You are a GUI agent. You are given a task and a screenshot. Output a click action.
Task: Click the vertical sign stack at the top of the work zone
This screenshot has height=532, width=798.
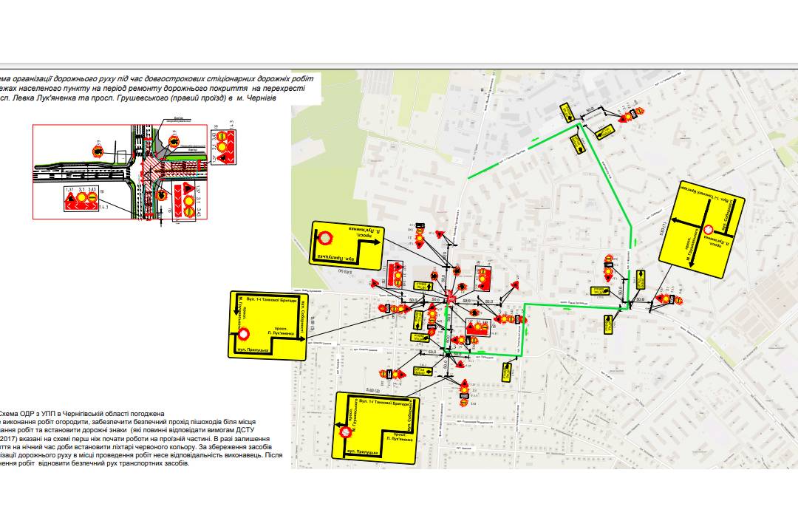(420, 235)
